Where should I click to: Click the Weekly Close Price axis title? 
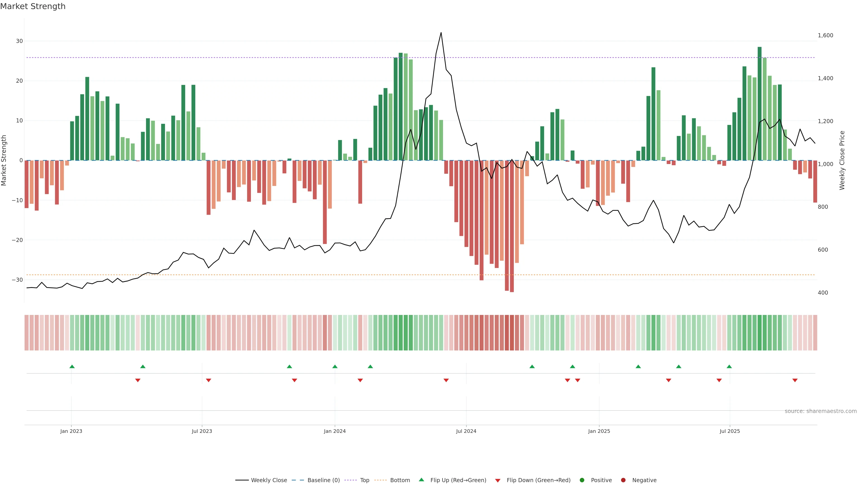tap(842, 160)
